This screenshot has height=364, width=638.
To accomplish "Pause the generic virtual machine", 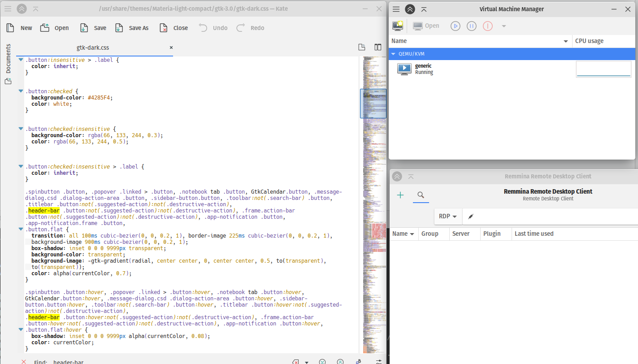I will [x=471, y=26].
